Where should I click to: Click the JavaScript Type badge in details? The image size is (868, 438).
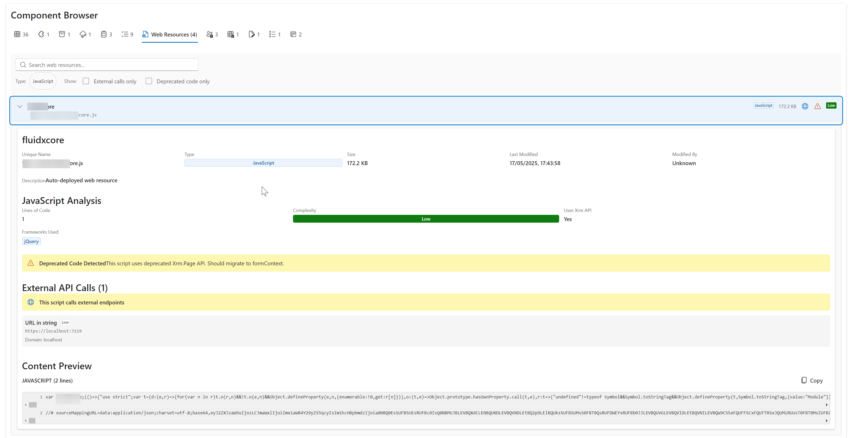[x=263, y=163]
